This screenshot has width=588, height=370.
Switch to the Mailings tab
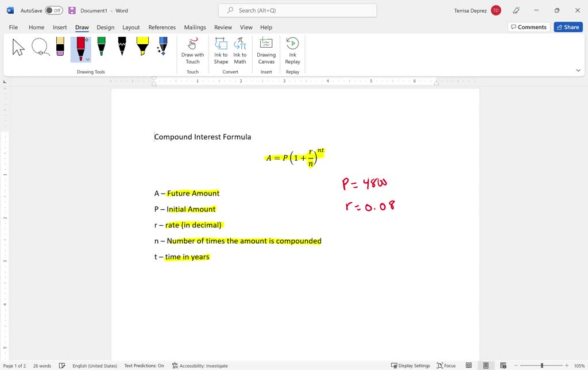(x=195, y=27)
